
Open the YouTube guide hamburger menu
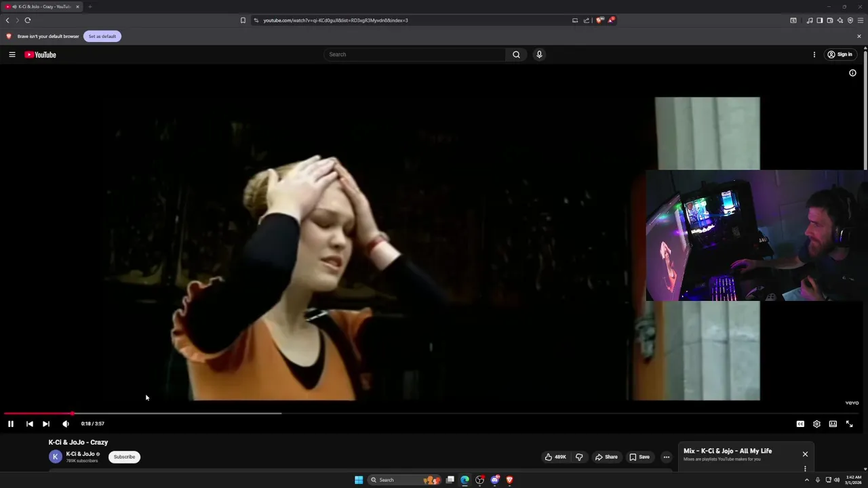[x=12, y=54]
